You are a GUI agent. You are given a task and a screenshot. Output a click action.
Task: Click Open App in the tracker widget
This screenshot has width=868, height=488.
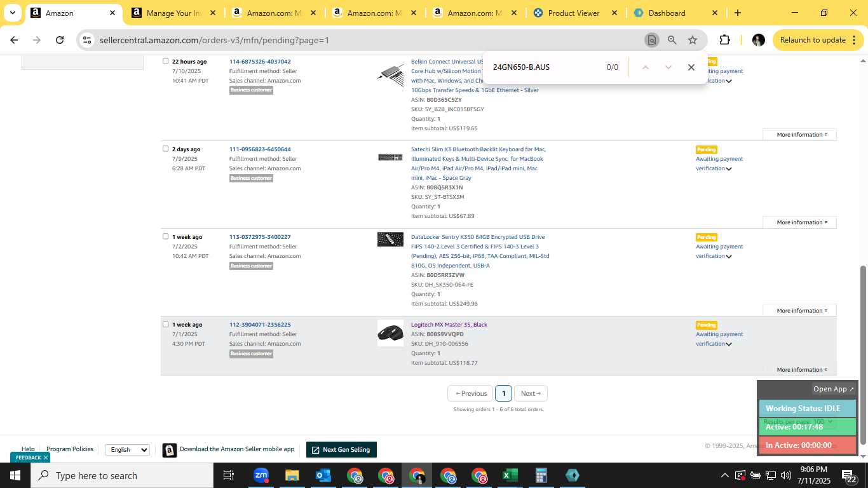(x=834, y=389)
